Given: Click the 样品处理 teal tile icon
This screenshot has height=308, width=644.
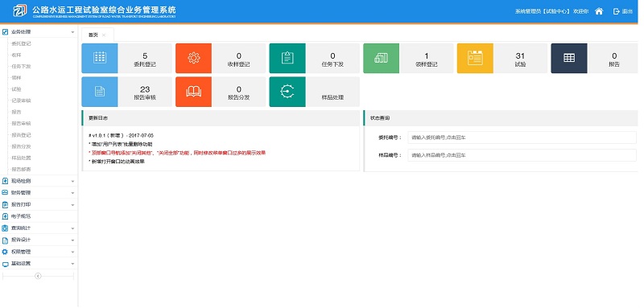Looking at the screenshot, I should 287,92.
